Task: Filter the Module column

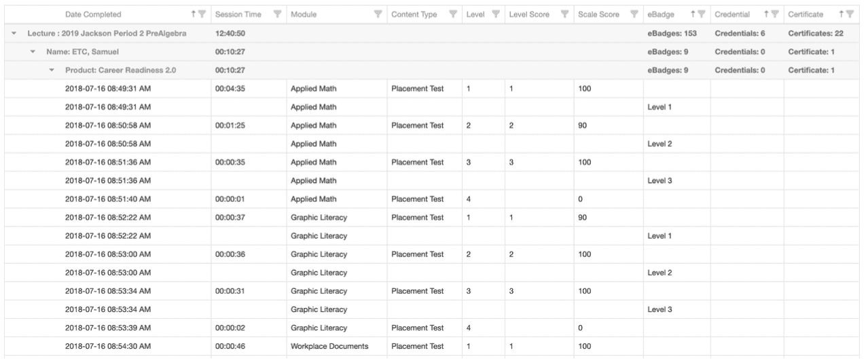Action: point(377,15)
